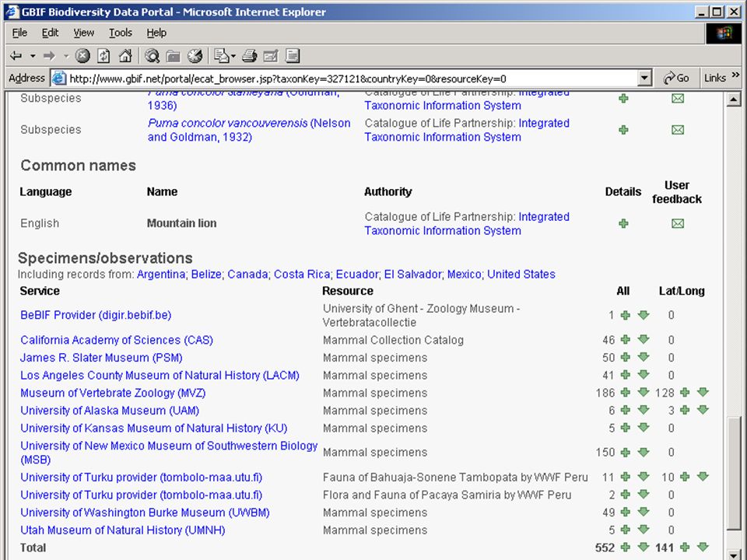Screen dimensions: 747x560
Task: Open Utah Museum of Natural History link
Action: pyautogui.click(x=122, y=530)
